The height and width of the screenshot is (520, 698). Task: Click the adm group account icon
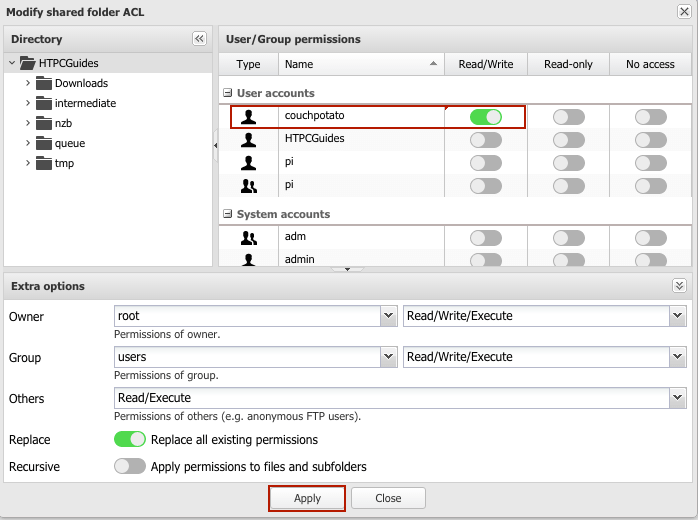click(249, 238)
